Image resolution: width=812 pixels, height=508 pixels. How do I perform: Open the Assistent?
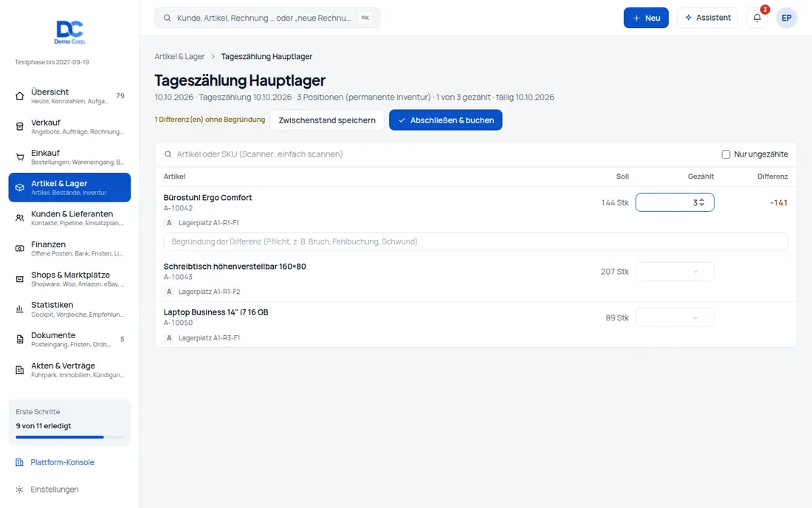point(707,18)
